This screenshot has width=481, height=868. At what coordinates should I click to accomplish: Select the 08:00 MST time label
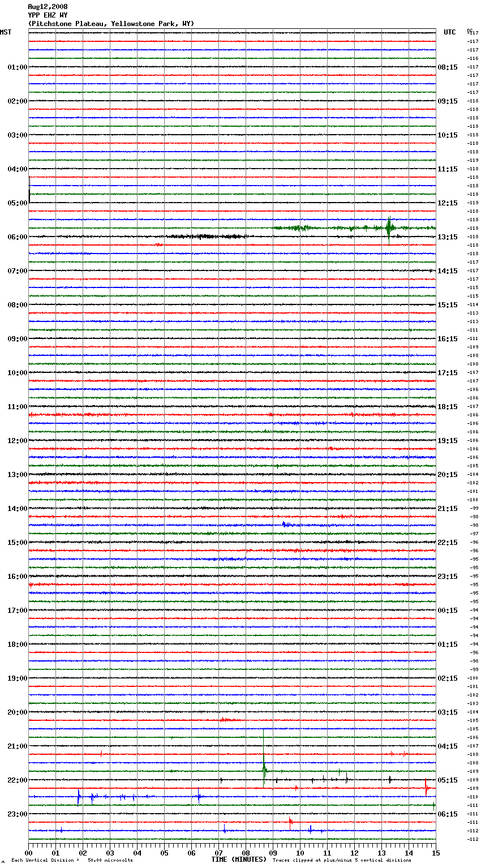[x=18, y=305]
